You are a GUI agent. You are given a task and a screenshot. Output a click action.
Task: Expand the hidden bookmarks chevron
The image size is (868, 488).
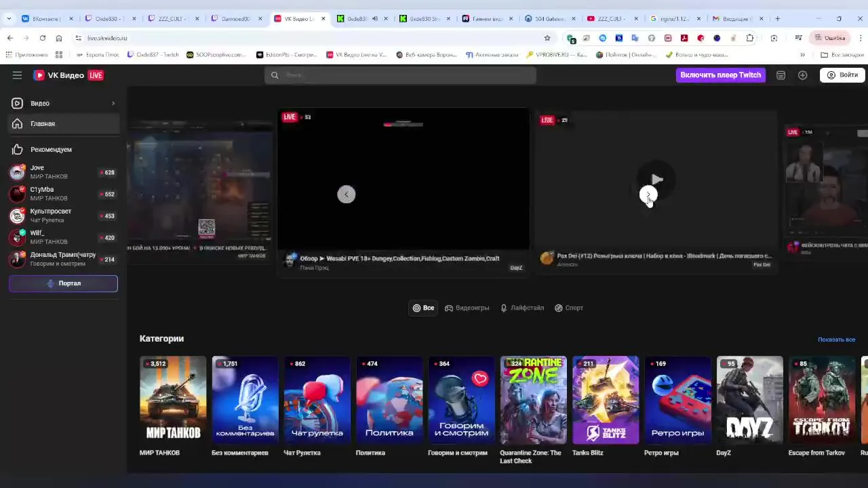tap(802, 54)
